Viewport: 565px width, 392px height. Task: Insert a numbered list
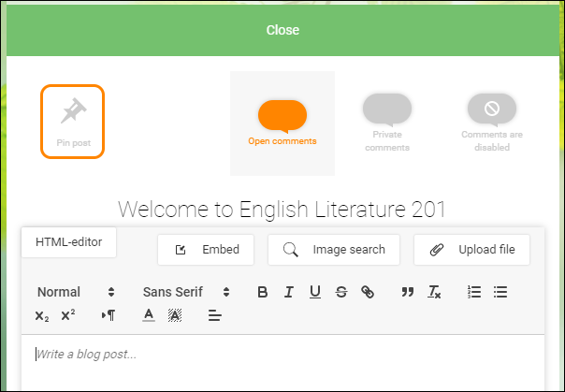click(474, 292)
